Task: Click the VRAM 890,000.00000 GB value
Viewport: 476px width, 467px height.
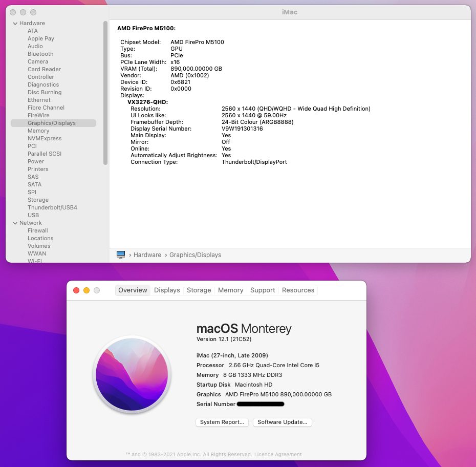Action: tap(196, 69)
